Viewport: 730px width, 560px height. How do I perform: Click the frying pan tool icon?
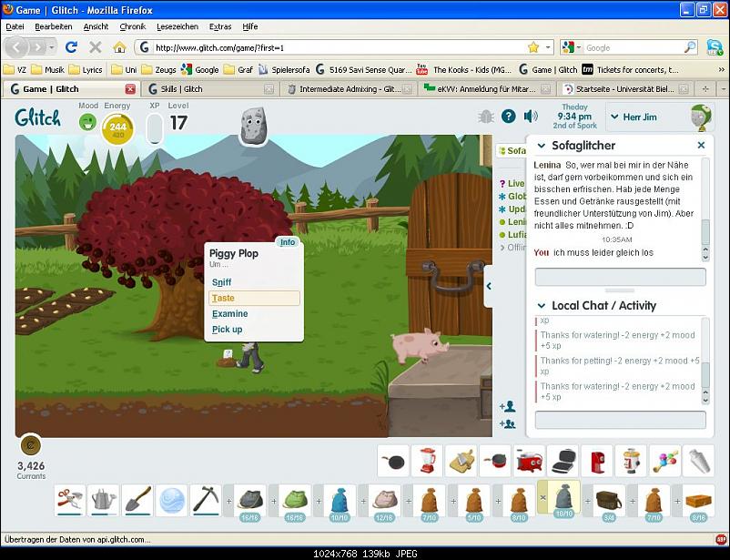393,461
